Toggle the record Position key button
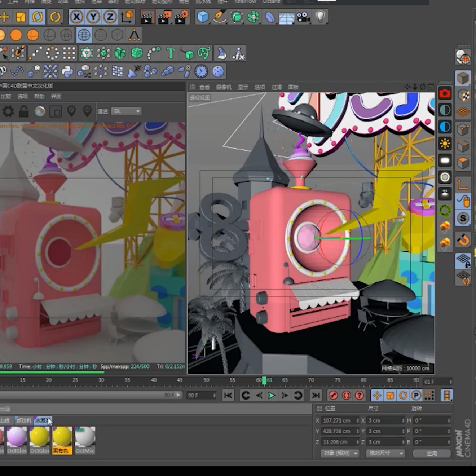The height and width of the screenshot is (476, 476). [377, 396]
